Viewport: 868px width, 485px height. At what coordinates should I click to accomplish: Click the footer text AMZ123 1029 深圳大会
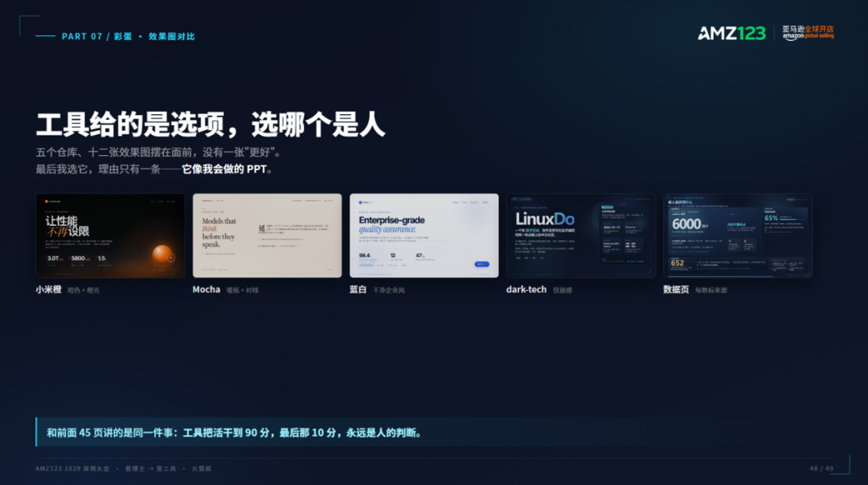tap(72, 468)
